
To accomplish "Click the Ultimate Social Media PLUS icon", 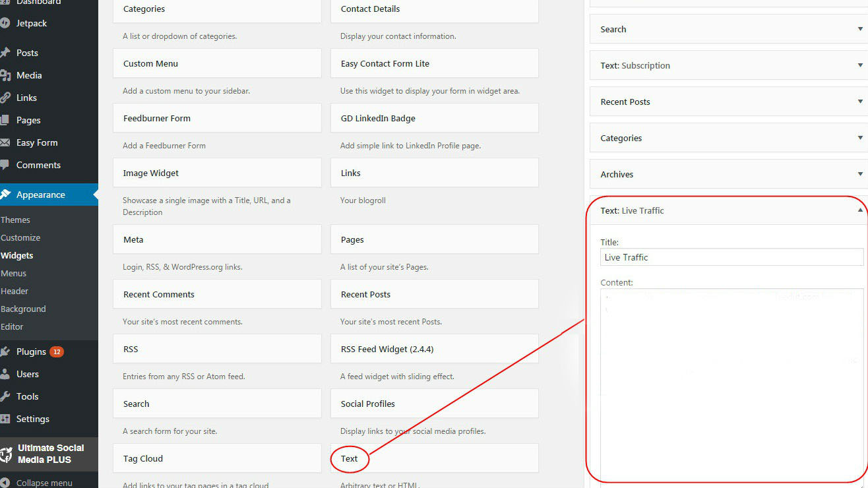I will (6, 454).
